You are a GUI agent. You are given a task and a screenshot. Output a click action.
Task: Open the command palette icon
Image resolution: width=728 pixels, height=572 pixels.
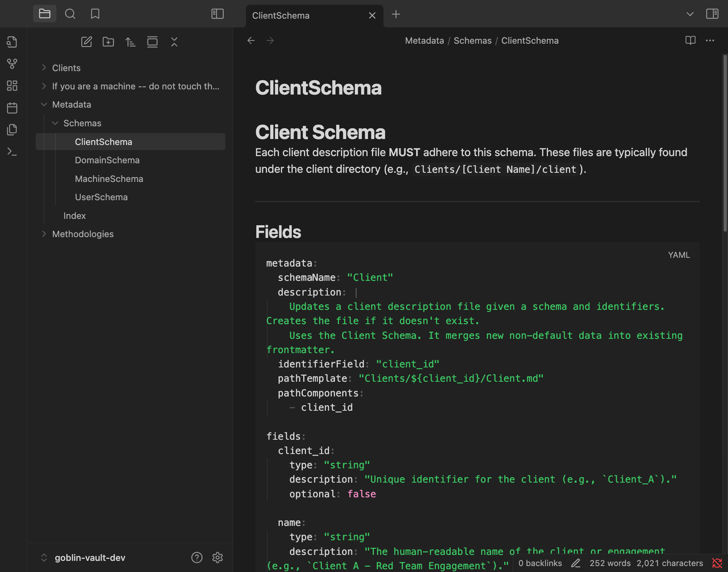click(12, 151)
